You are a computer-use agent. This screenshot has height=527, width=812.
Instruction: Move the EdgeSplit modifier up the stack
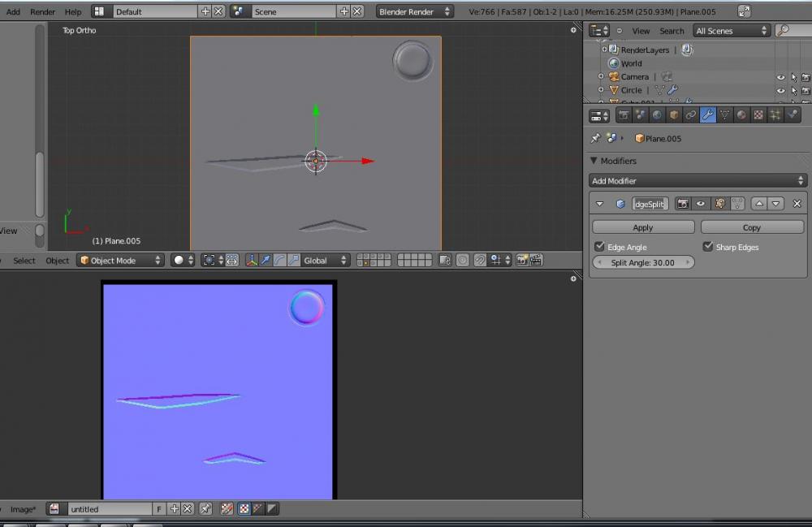pos(759,204)
